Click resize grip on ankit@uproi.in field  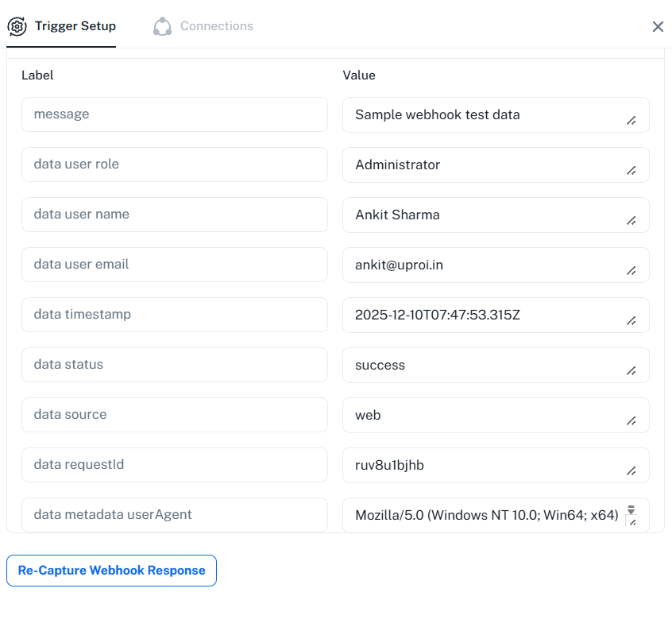pyautogui.click(x=631, y=271)
